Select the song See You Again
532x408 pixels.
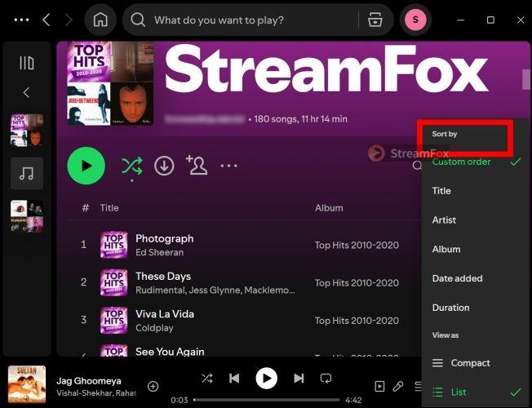click(x=170, y=352)
